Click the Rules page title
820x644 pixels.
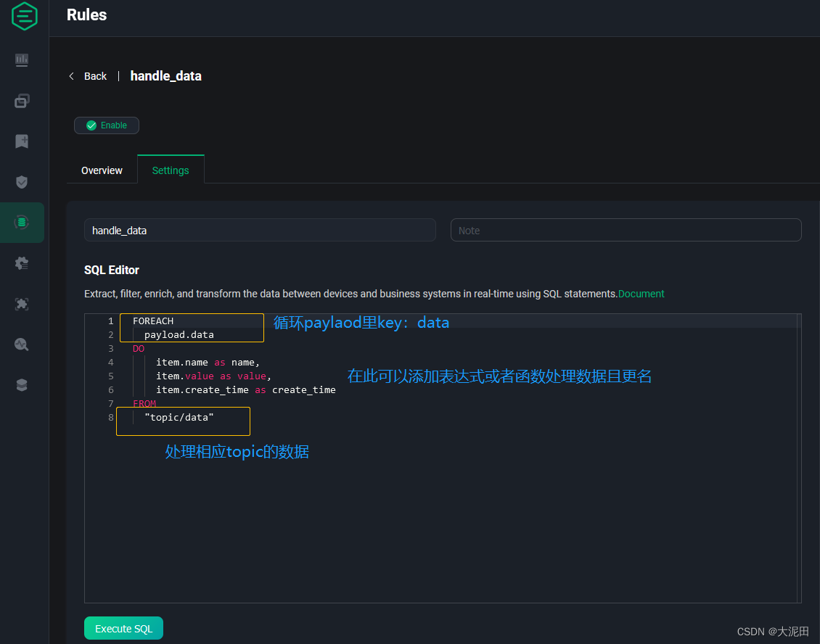click(x=87, y=15)
